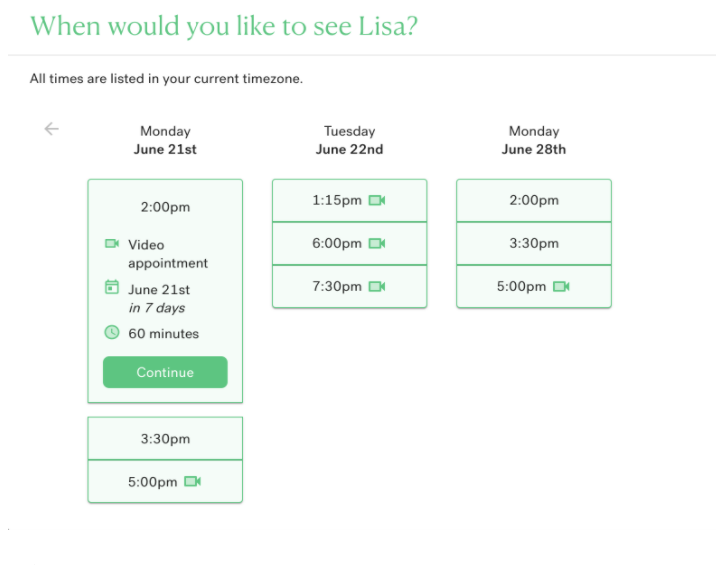The width and height of the screenshot is (716, 568).
Task: Click the Continue button
Action: tap(165, 372)
